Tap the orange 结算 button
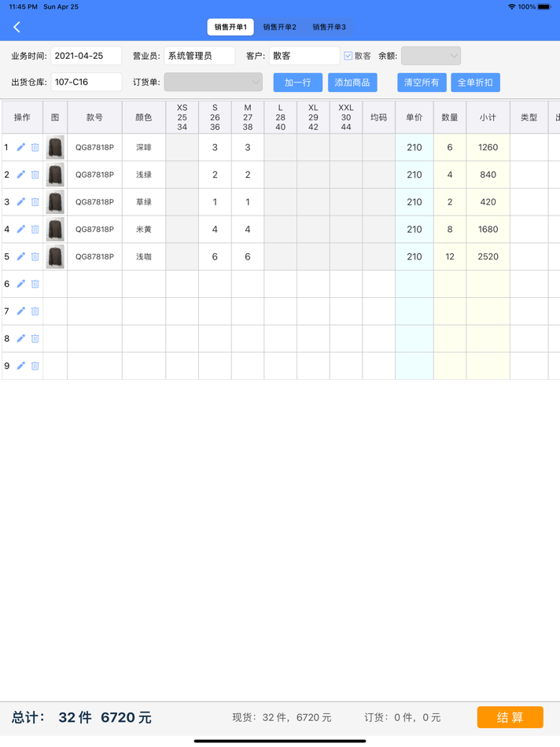560x747 pixels. click(510, 717)
